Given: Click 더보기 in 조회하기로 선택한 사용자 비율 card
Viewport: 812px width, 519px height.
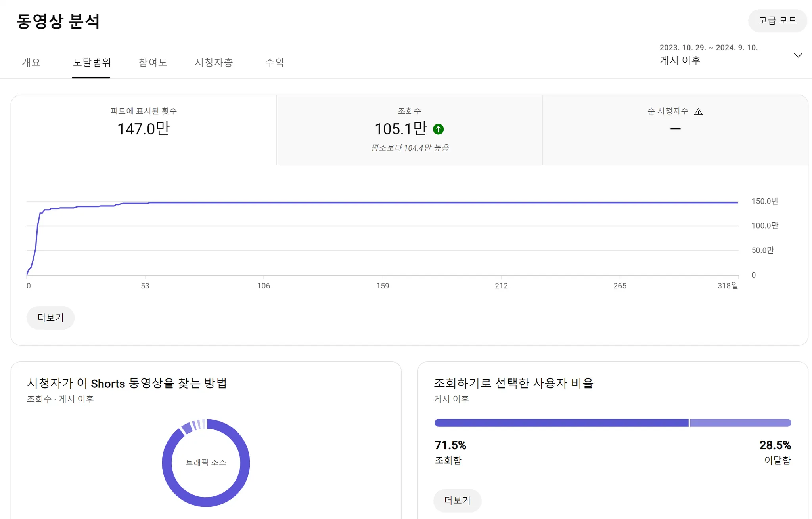Looking at the screenshot, I should [x=457, y=500].
